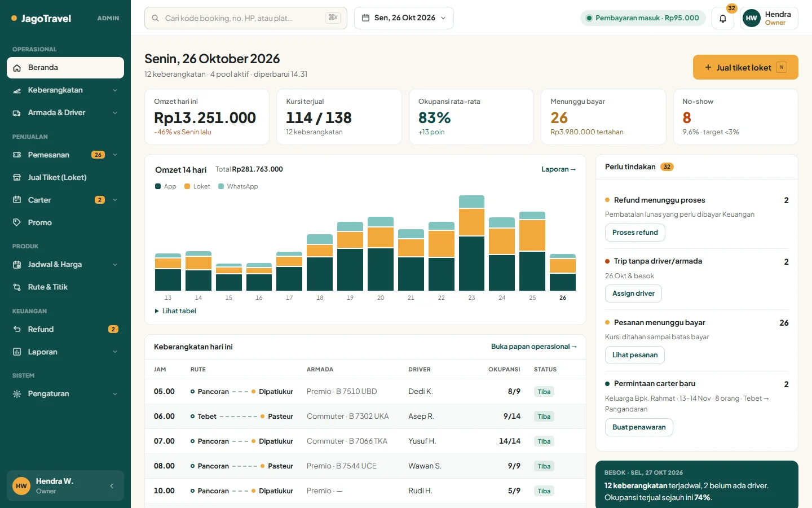Collapse the sidebar using the bottom chevron

pyautogui.click(x=112, y=486)
